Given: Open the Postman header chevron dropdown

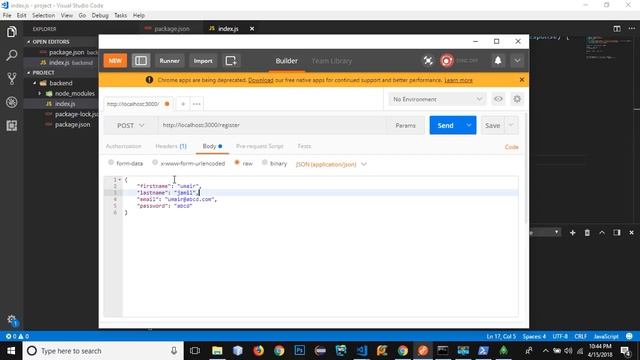Looking at the screenshot, I should [x=517, y=60].
